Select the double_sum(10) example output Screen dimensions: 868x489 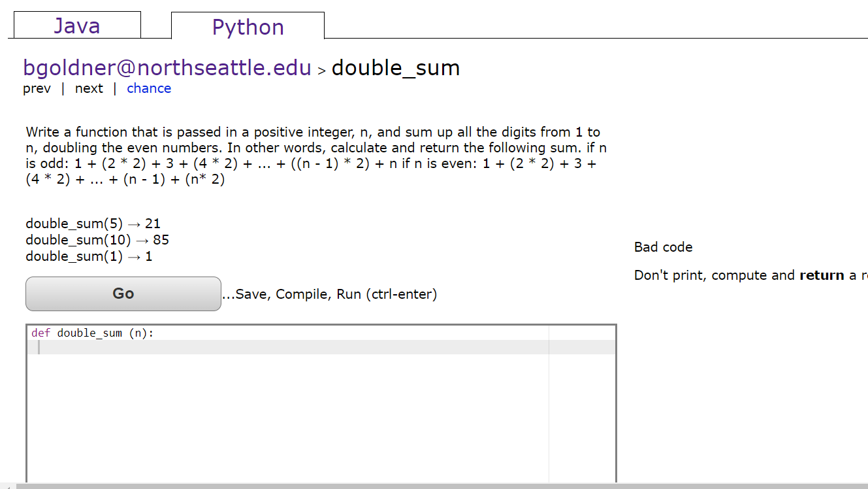pos(97,239)
